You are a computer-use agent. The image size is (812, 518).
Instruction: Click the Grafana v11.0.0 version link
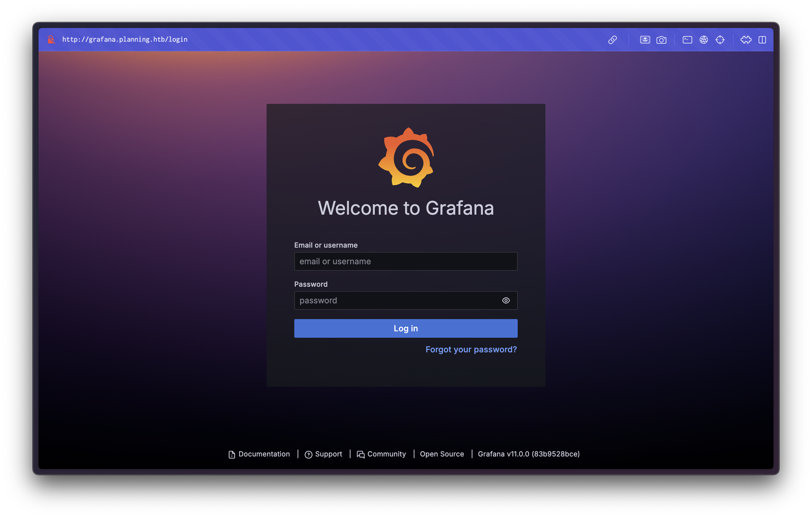(x=529, y=454)
